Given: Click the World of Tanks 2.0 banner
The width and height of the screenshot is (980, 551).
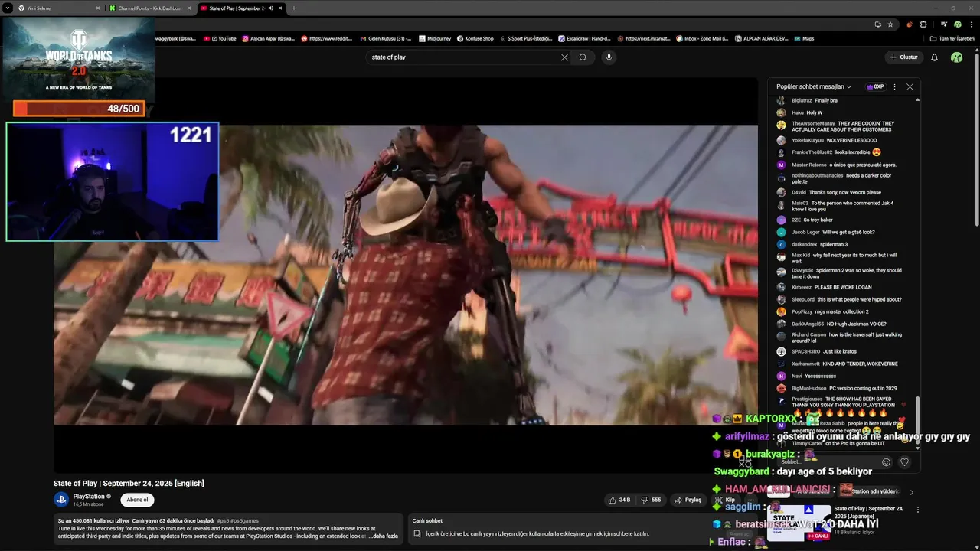Looking at the screenshot, I should (78, 58).
